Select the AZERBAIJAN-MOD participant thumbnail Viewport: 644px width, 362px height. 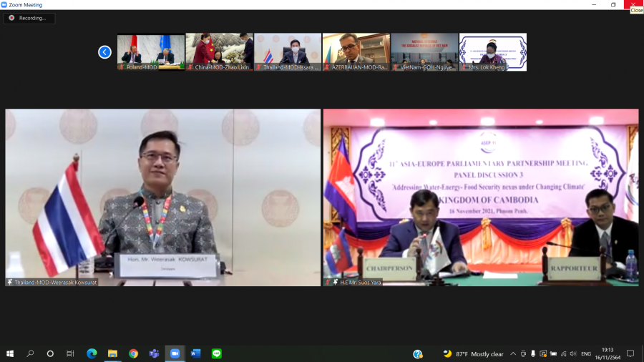pos(356,52)
